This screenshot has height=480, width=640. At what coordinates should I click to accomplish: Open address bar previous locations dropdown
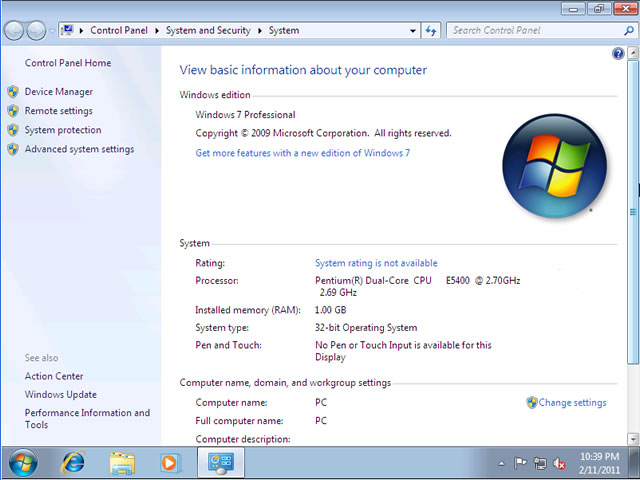413,31
